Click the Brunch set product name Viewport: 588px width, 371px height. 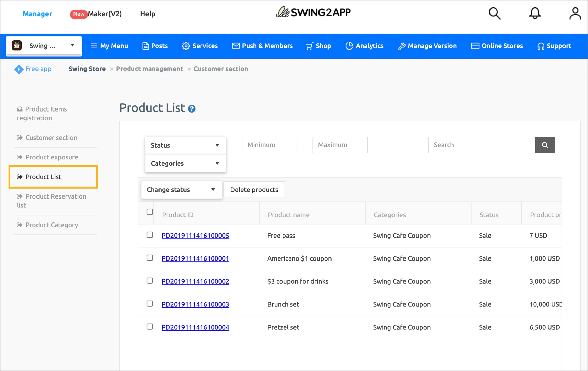[283, 304]
